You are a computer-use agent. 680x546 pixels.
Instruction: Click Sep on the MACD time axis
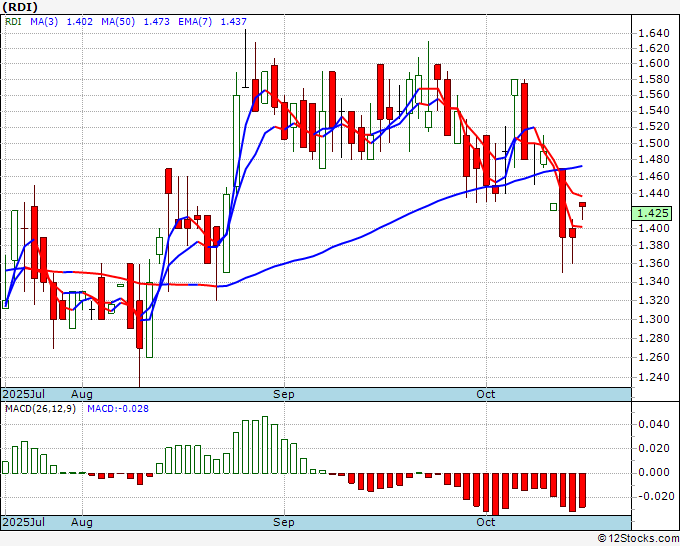click(x=284, y=522)
